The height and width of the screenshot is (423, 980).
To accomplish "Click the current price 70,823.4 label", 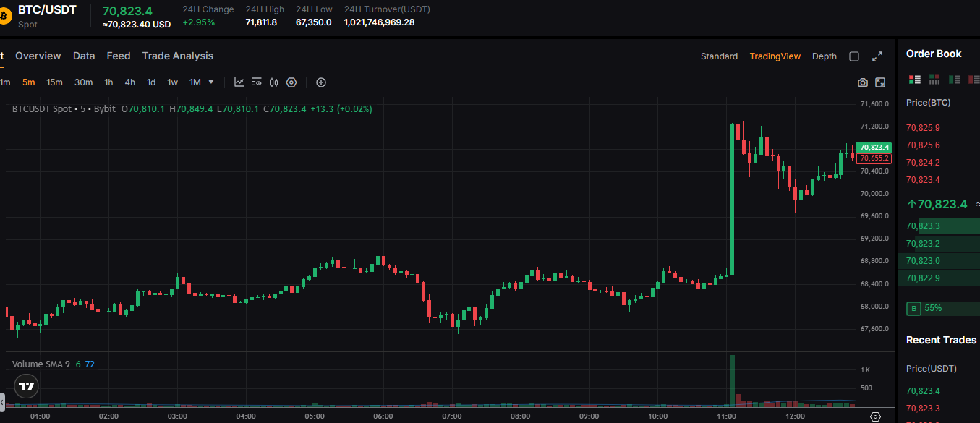I will coord(874,147).
